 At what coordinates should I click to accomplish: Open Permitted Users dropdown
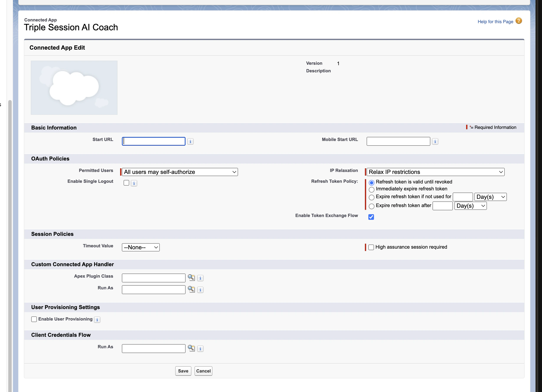pyautogui.click(x=180, y=172)
